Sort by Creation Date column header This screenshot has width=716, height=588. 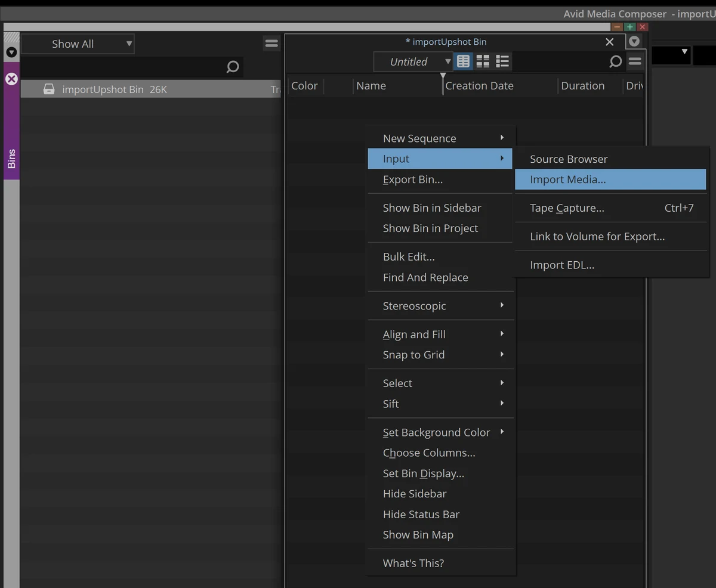(500, 86)
